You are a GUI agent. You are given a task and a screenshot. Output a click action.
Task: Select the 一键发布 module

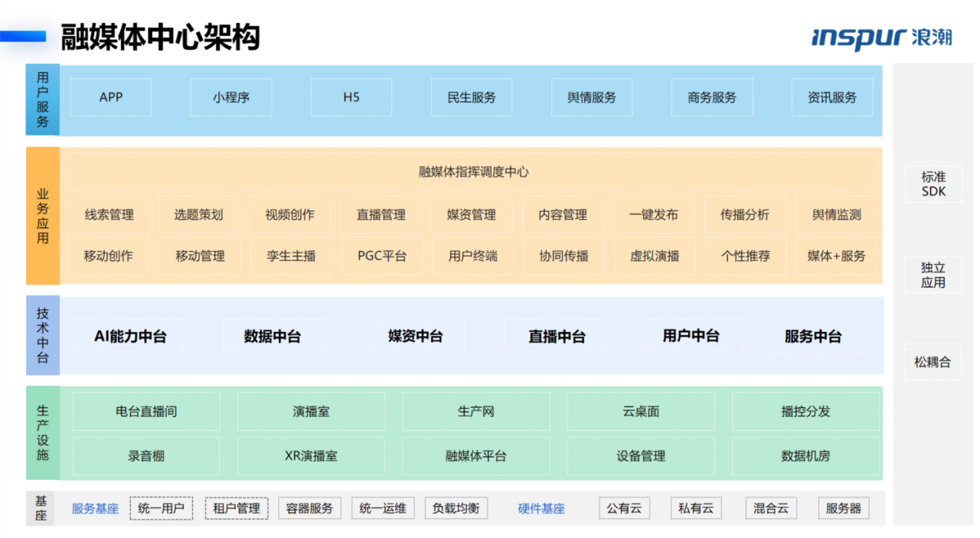(x=654, y=215)
